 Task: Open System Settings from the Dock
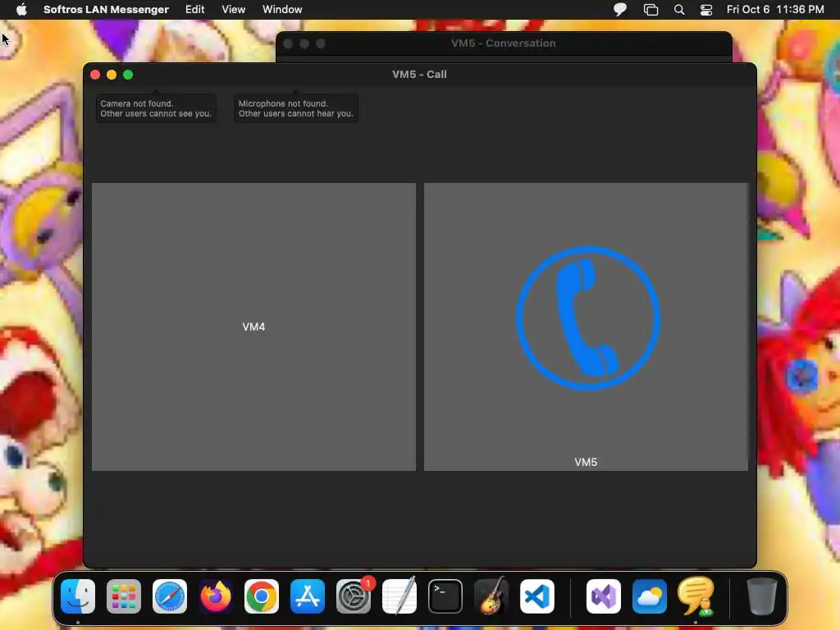click(x=354, y=596)
